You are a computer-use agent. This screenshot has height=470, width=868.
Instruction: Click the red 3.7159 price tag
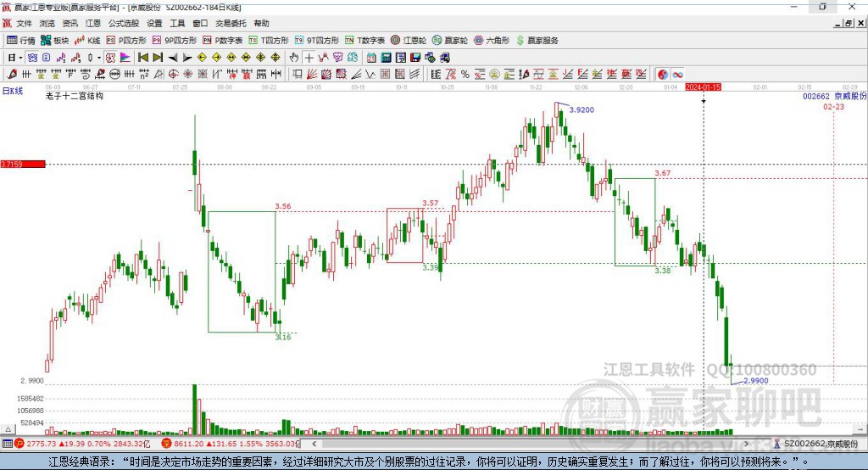(x=23, y=164)
